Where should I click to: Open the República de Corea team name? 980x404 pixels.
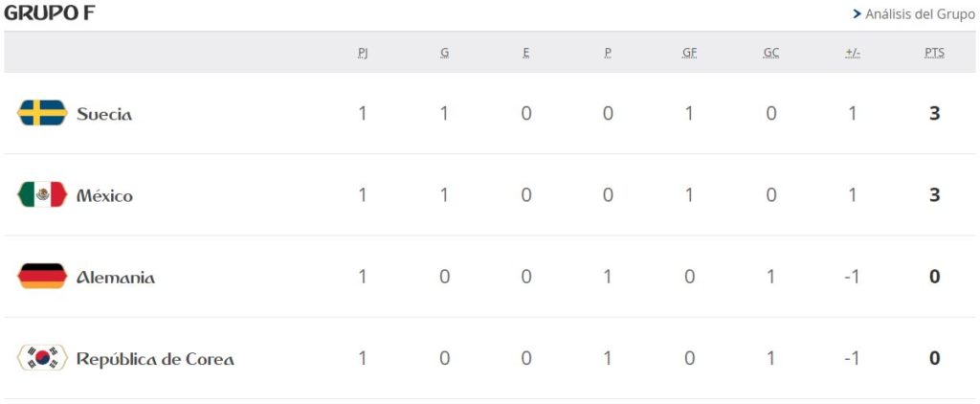tap(155, 360)
